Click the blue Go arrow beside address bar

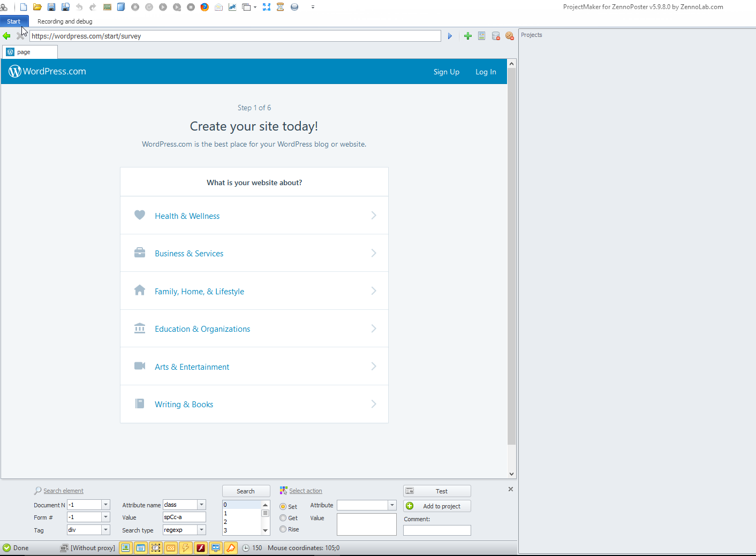(450, 36)
